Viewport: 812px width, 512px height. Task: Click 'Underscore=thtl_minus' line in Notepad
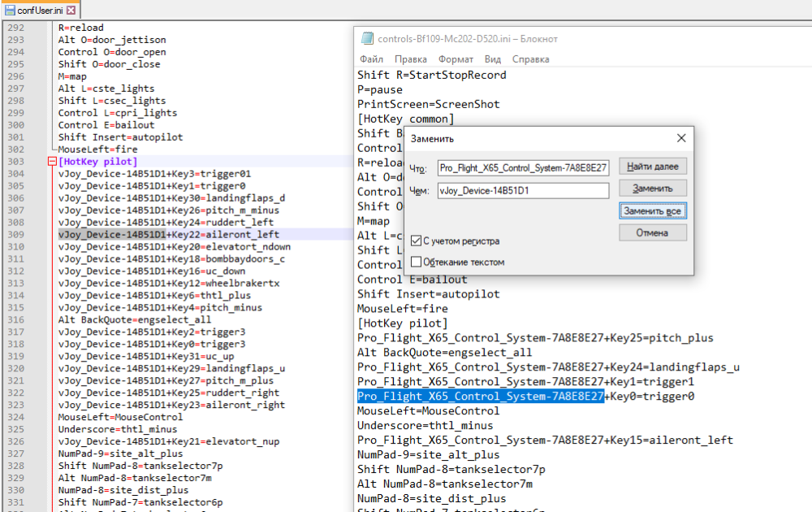click(425, 426)
